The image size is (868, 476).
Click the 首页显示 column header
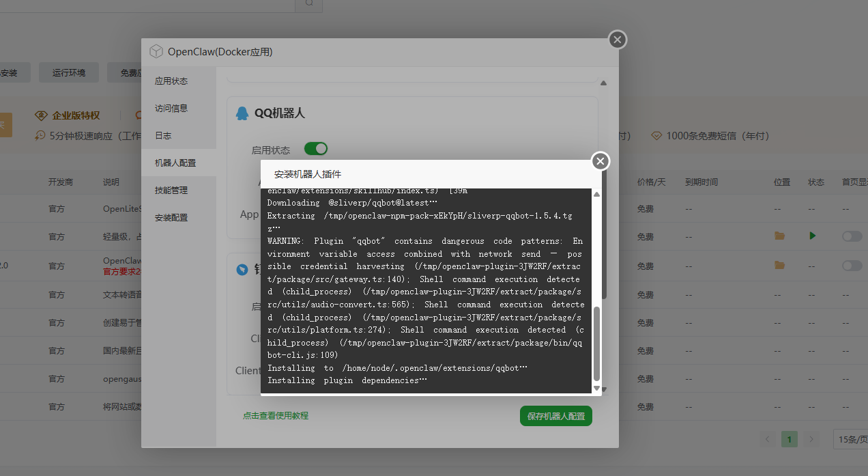pos(854,182)
